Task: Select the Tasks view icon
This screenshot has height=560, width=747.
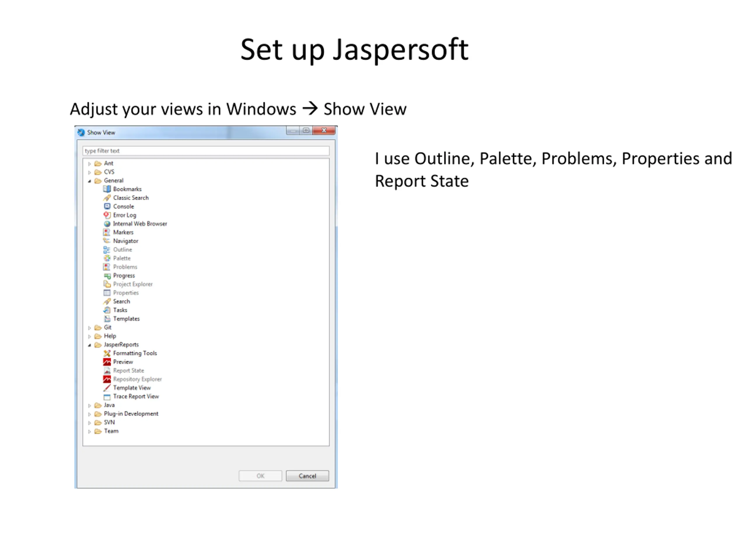Action: coord(107,310)
